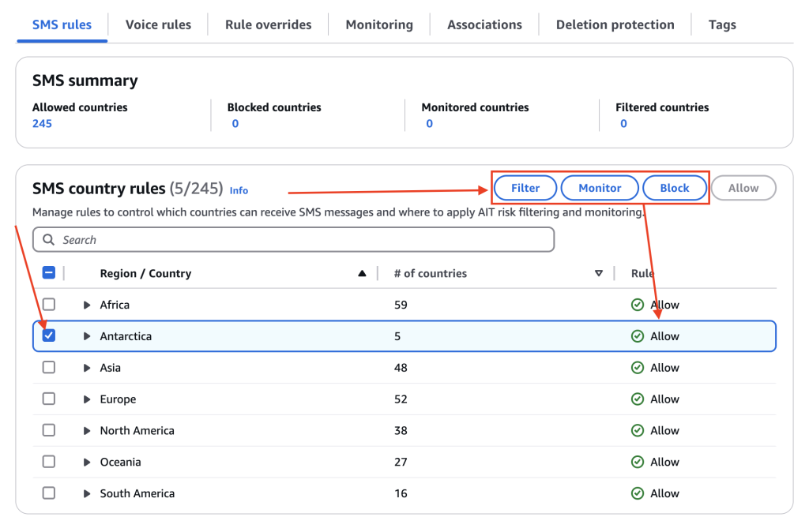
Task: Click the green Allow status icon for South America
Action: pos(638,493)
